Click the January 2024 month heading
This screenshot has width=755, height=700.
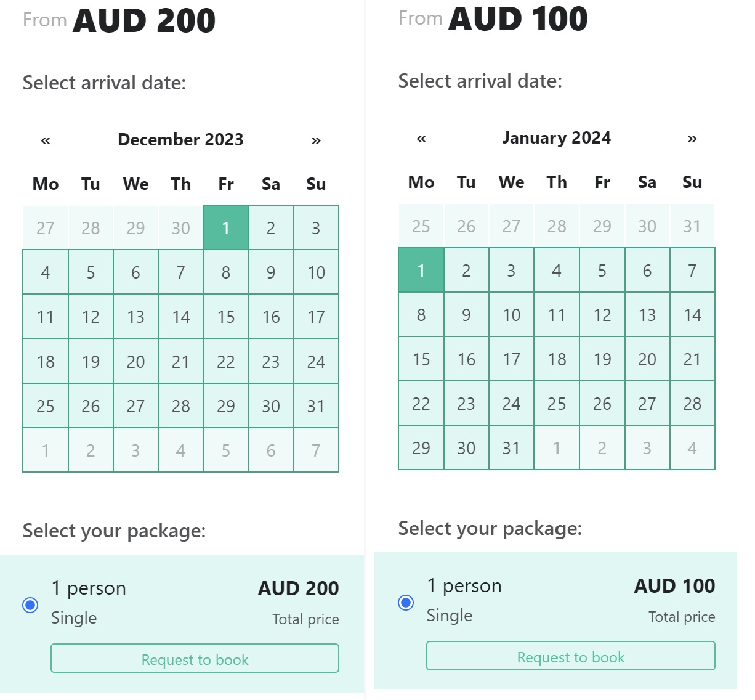pos(556,138)
